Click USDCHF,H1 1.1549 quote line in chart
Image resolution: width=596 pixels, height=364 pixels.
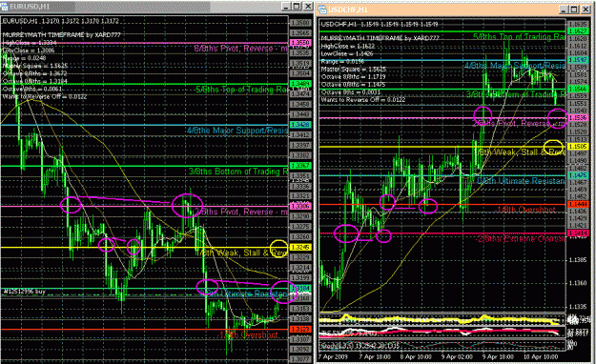click(x=379, y=25)
